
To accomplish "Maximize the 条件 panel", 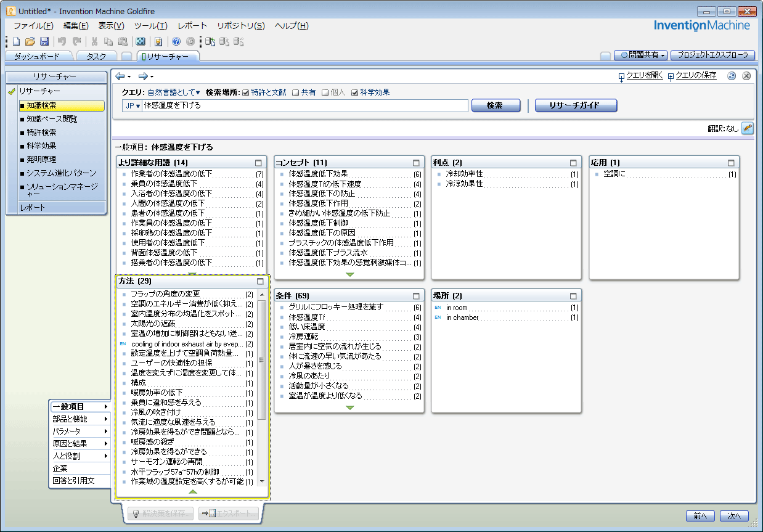I will (x=417, y=296).
